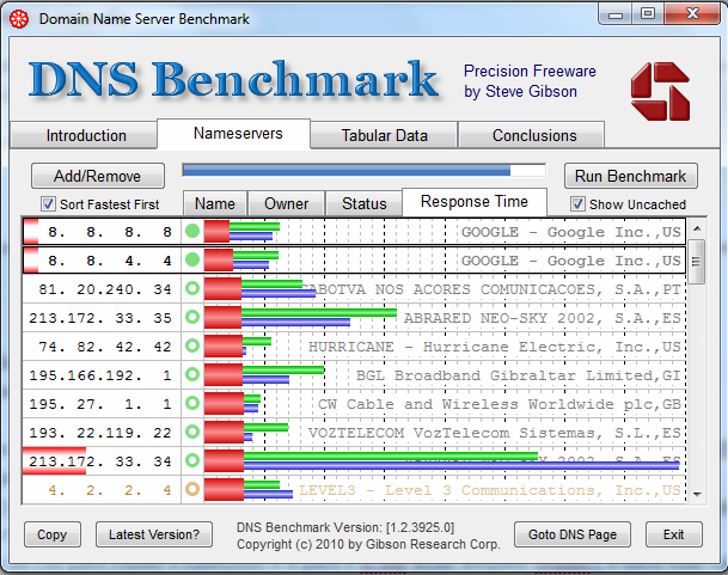Image resolution: width=728 pixels, height=575 pixels.
Task: Click Goto DNS Page button
Action: point(572,535)
